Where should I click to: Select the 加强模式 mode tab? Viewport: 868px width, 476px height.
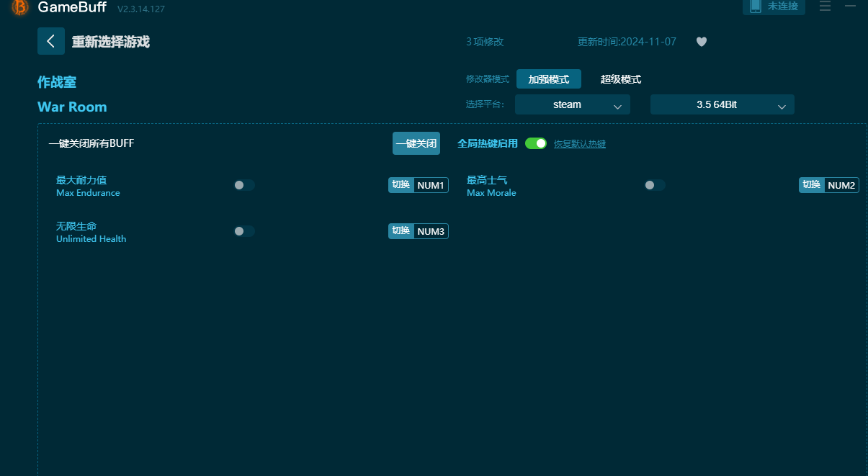(x=549, y=78)
